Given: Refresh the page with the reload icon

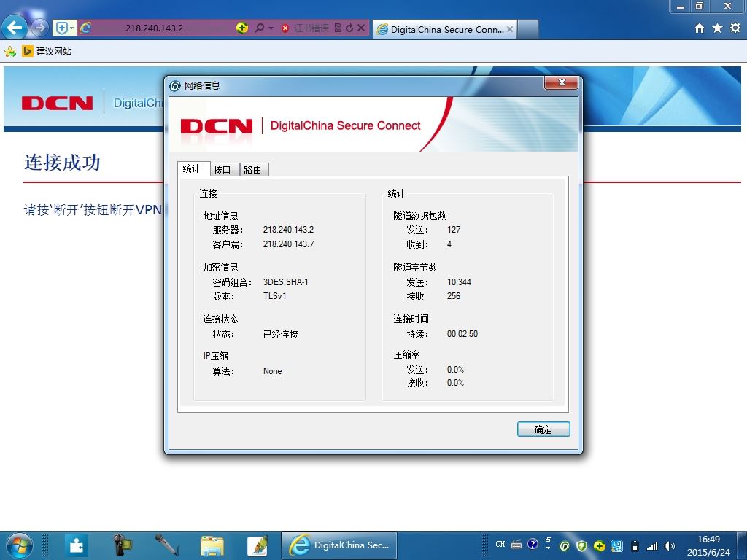Looking at the screenshot, I should (349, 28).
